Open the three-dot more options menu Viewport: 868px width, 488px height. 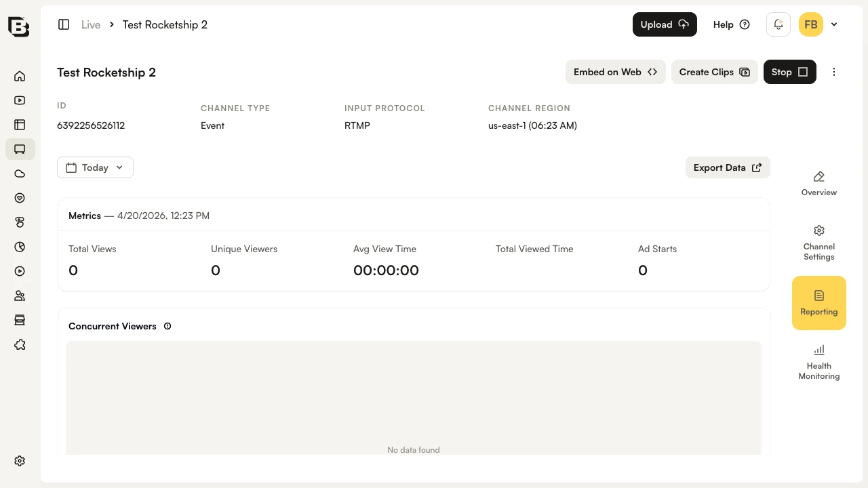(x=834, y=72)
